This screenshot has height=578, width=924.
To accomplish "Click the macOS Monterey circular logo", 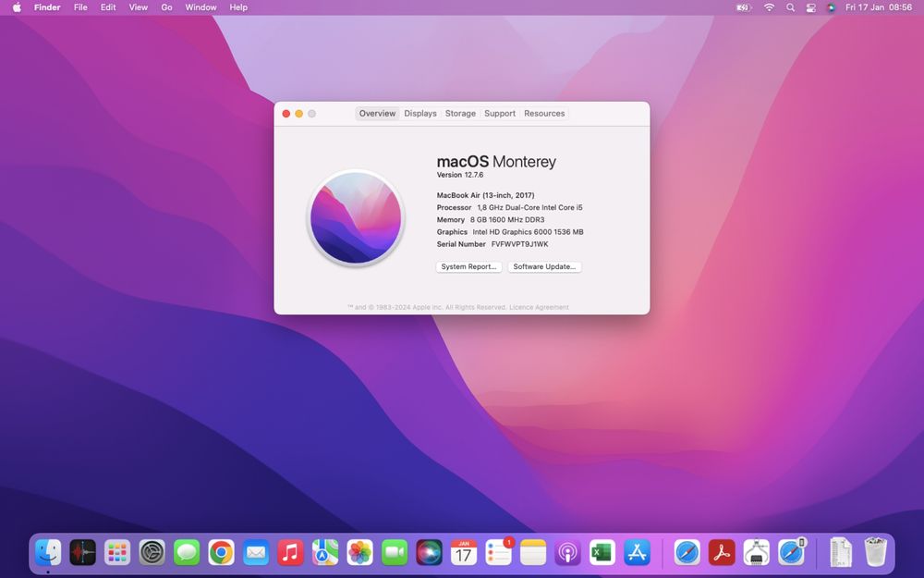I will pos(356,218).
